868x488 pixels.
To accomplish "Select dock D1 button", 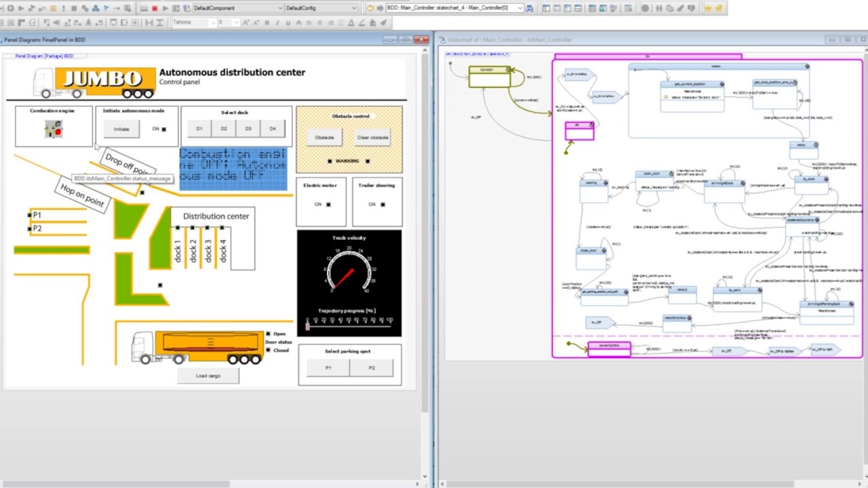I will [199, 129].
